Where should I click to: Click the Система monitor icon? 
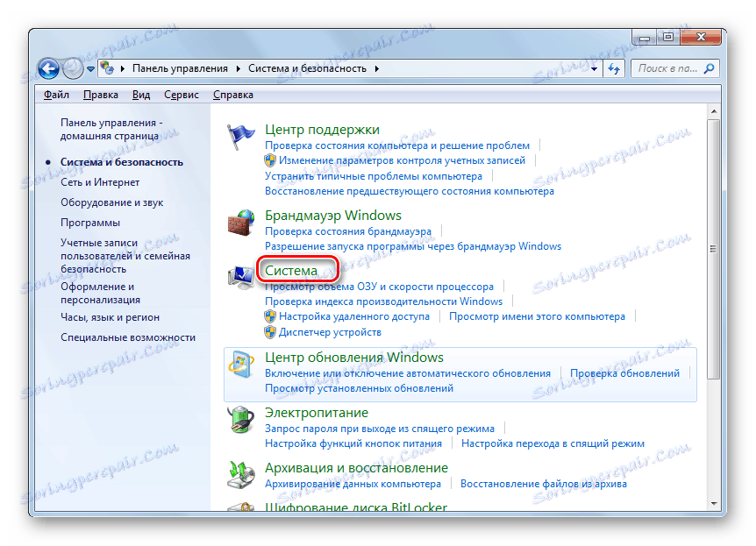(x=240, y=277)
